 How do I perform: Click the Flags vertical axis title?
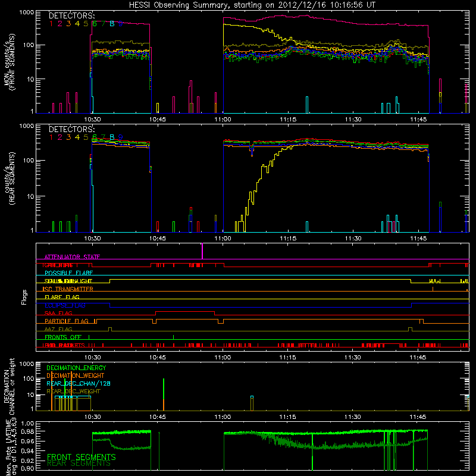pos(24,297)
